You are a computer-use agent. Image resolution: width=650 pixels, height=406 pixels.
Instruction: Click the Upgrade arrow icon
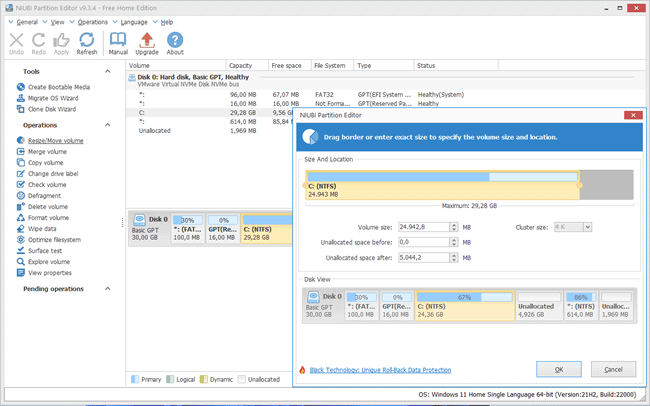[147, 44]
